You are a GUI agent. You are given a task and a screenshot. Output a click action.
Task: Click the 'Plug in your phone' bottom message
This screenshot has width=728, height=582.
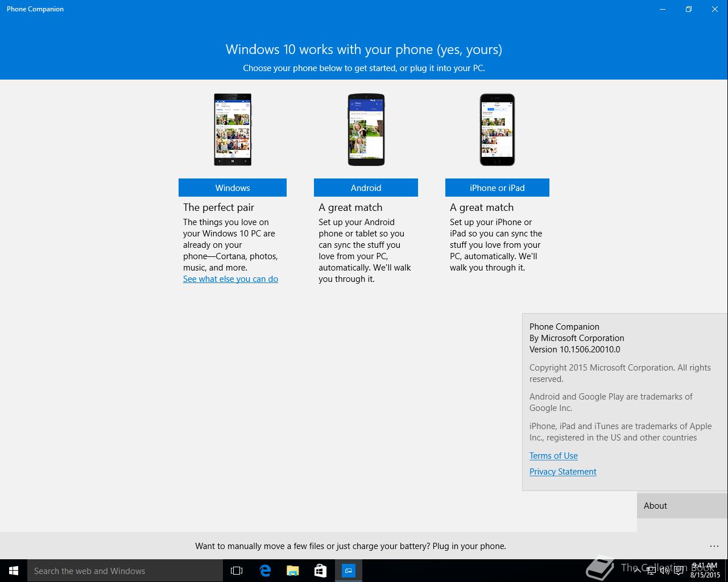[x=350, y=546]
